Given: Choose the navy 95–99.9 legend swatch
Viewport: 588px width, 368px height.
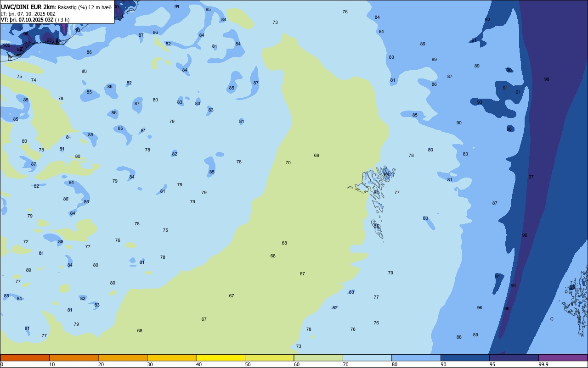Looking at the screenshot, I should click(x=514, y=357).
